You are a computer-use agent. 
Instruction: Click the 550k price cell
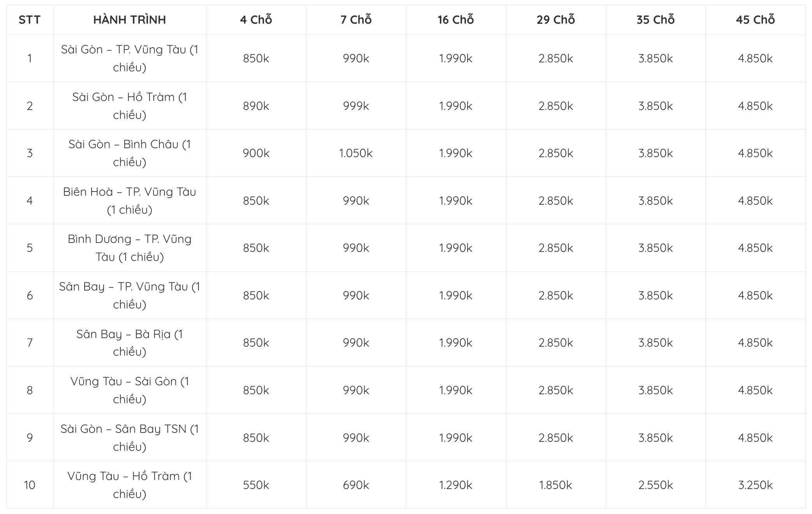tap(256, 485)
